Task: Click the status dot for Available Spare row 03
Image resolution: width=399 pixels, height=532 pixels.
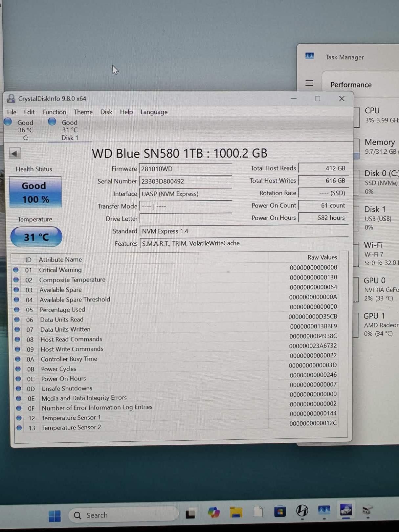Action: point(16,290)
